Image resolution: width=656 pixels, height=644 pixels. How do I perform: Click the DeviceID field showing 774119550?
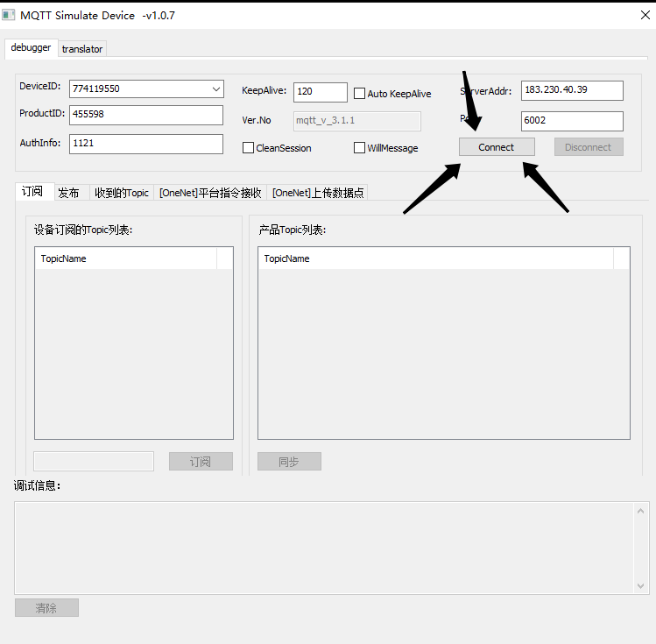[146, 89]
